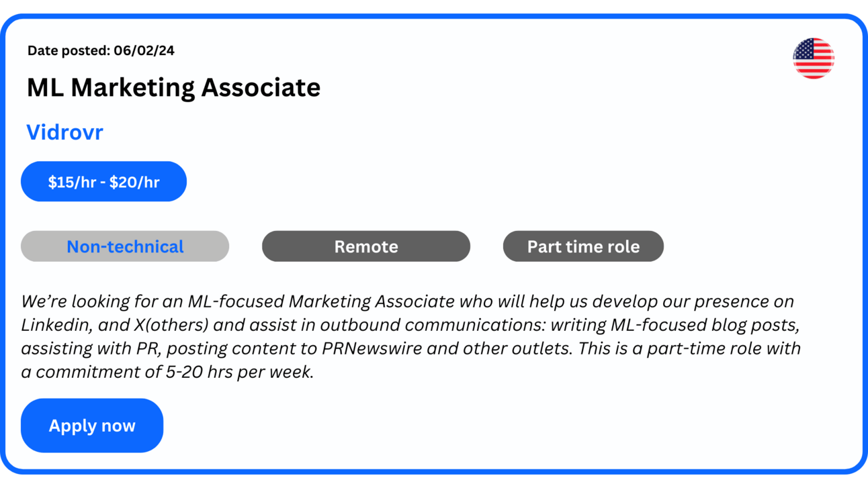Click the Date posted label

(x=69, y=50)
